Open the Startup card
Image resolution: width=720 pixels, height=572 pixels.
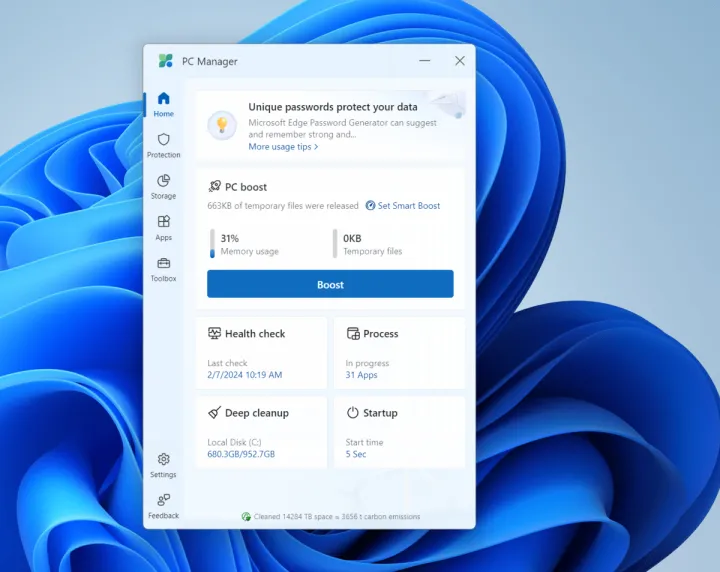pos(399,432)
